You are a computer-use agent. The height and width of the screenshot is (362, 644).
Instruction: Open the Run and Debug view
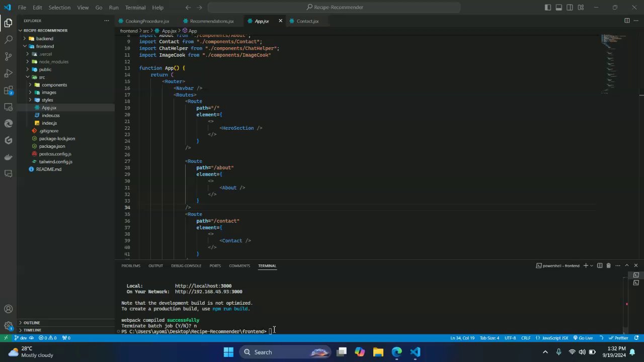8,73
